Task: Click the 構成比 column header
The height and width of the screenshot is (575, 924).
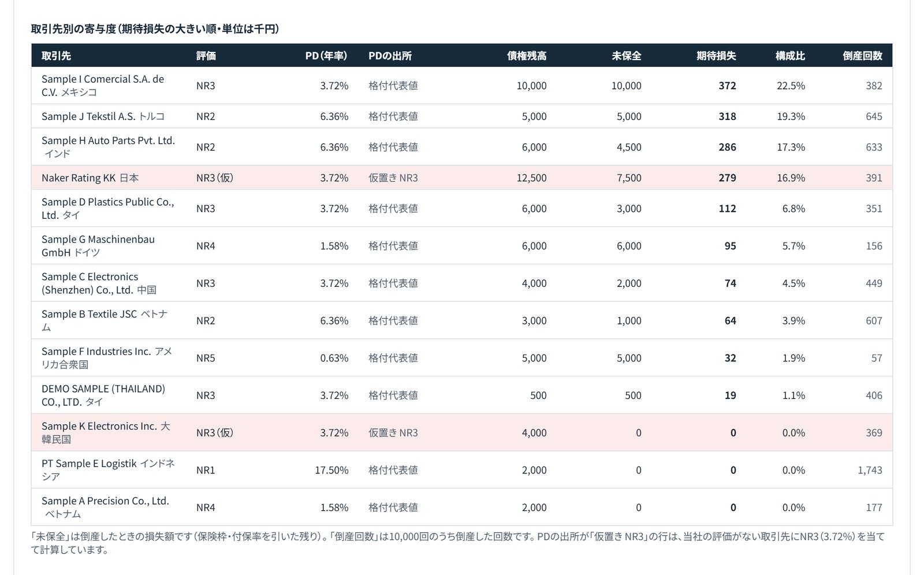Action: 790,56
